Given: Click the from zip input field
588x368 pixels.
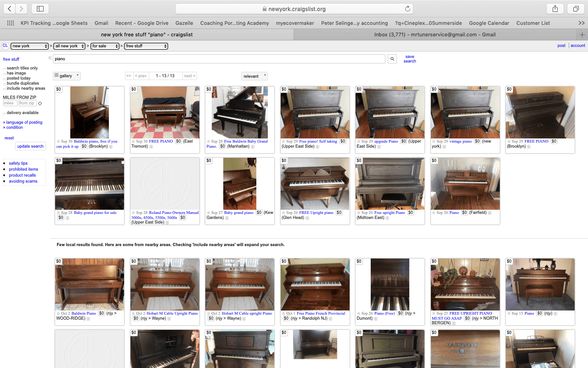Looking at the screenshot, I should pyautogui.click(x=27, y=103).
